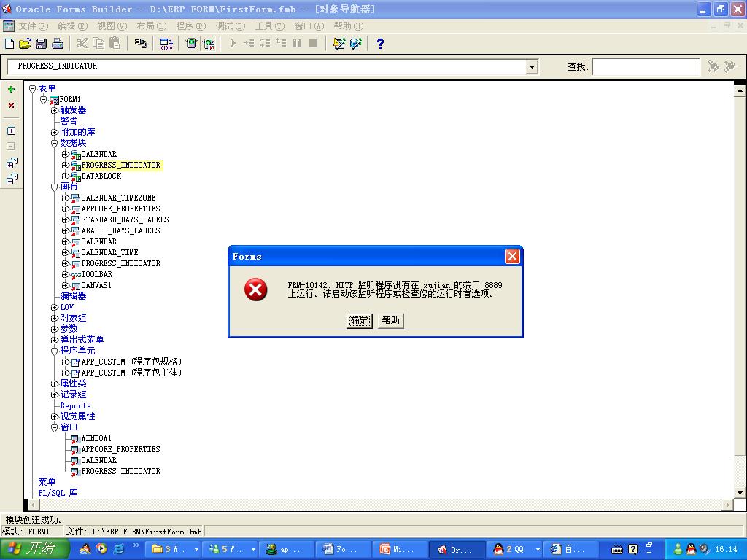Image resolution: width=747 pixels, height=560 pixels.
Task: Collapse the 程序单元 tree node
Action: pyautogui.click(x=54, y=351)
